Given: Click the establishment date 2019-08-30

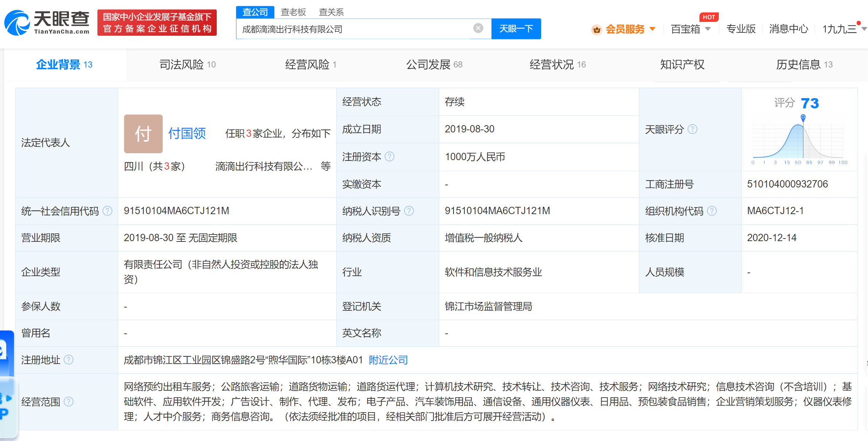Looking at the screenshot, I should (x=470, y=129).
